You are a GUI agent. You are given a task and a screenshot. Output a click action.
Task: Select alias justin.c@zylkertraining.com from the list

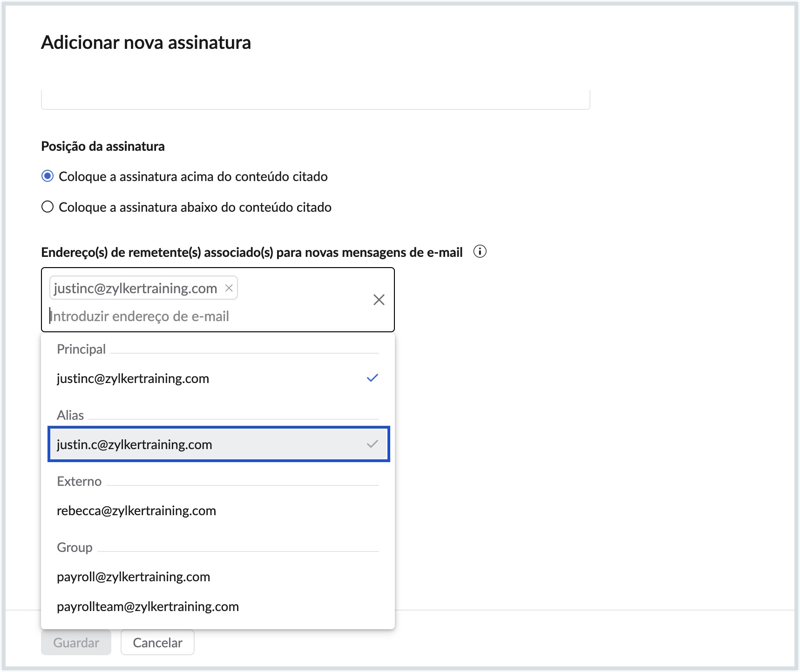(135, 444)
